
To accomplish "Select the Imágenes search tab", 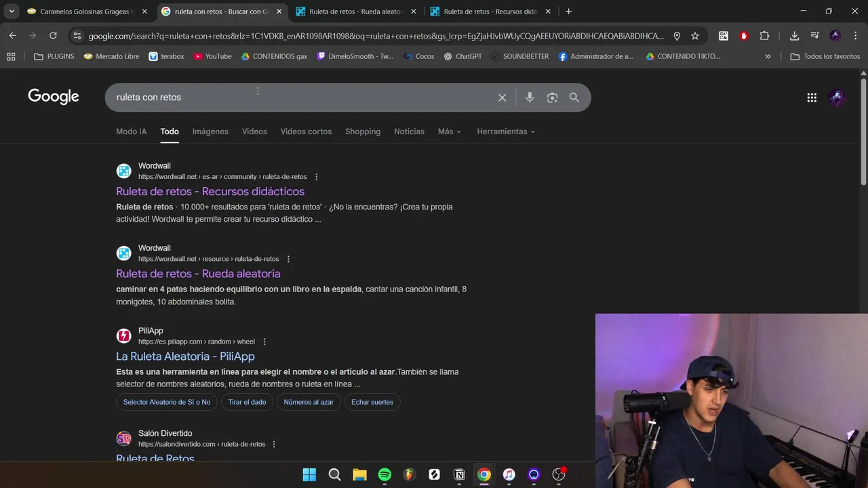I will click(x=210, y=131).
